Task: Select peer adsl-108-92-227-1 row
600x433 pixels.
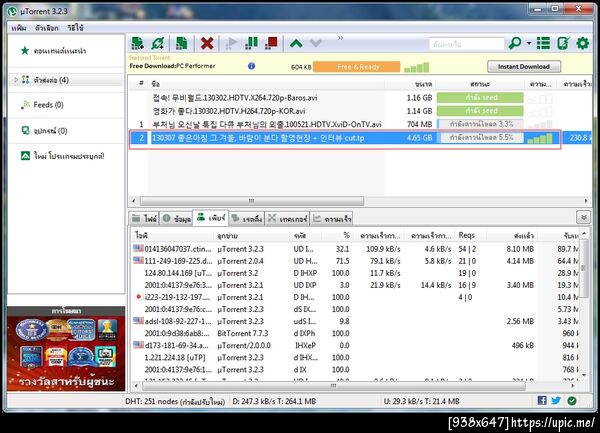Action: 355,321
